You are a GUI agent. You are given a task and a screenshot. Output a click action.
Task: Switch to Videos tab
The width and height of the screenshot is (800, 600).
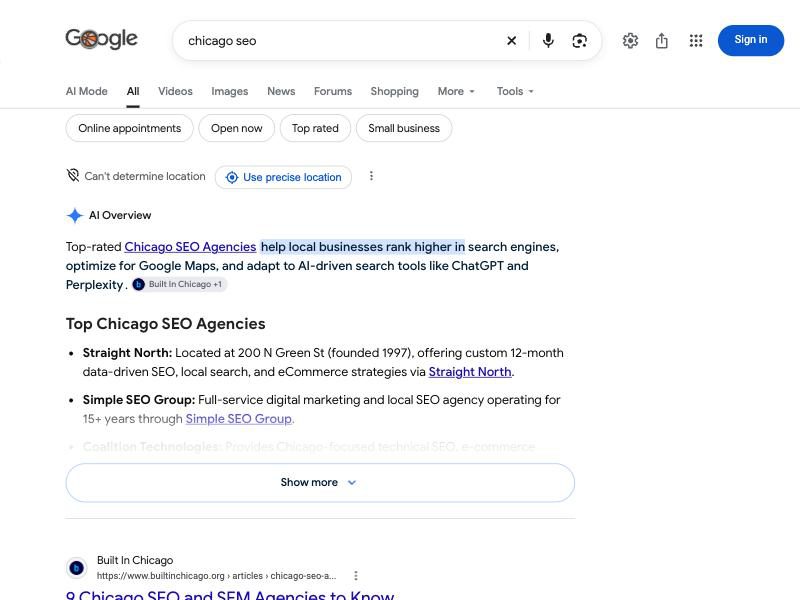point(175,91)
